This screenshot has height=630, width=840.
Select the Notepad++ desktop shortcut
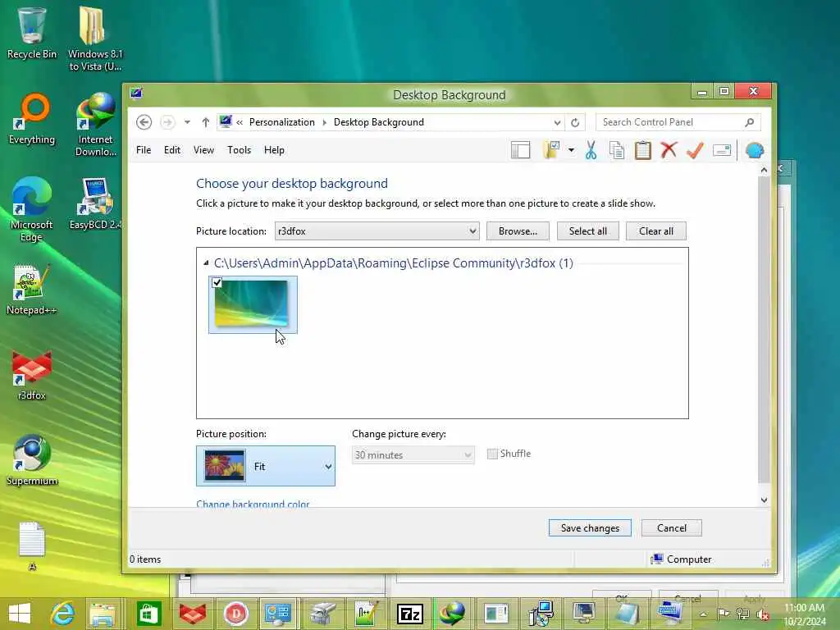point(32,290)
